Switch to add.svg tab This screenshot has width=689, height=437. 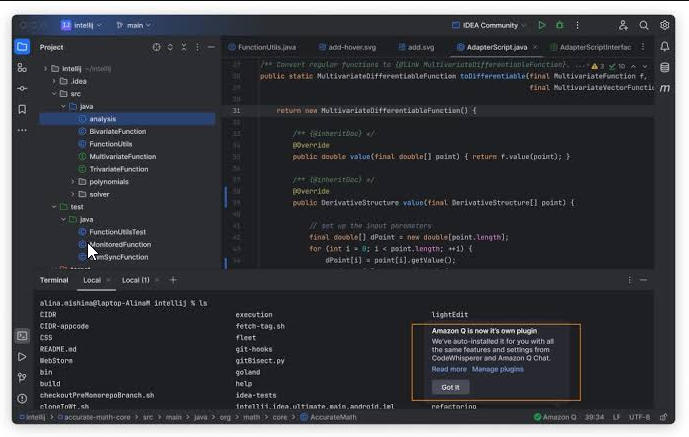(x=417, y=47)
